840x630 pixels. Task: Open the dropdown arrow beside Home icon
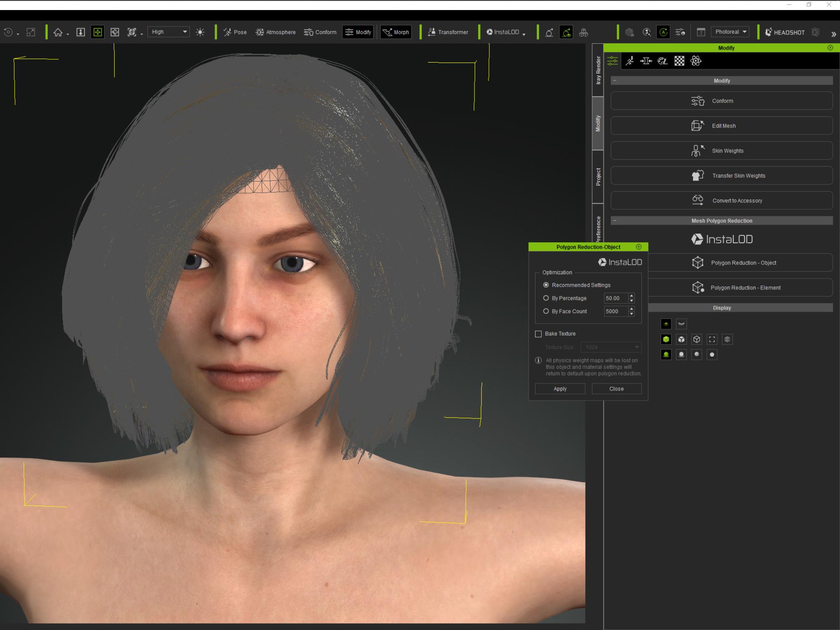click(68, 34)
